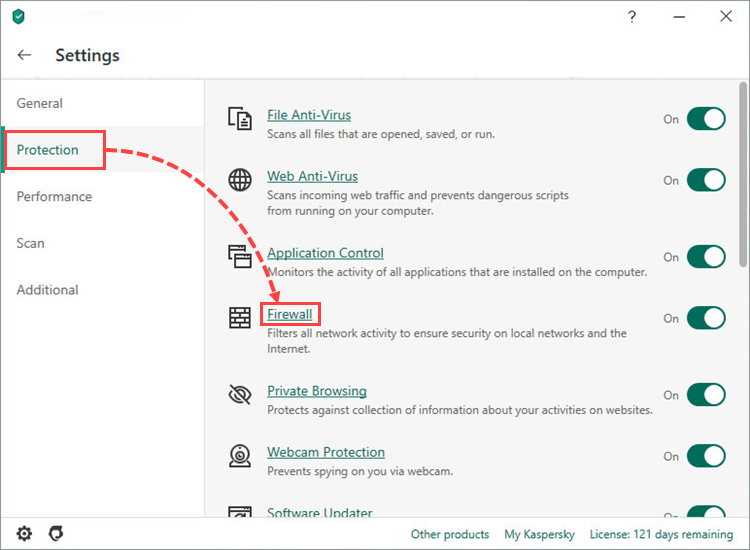Screen dimensions: 750x550
Task: Open Web Anti-Virus settings link
Action: tap(312, 176)
